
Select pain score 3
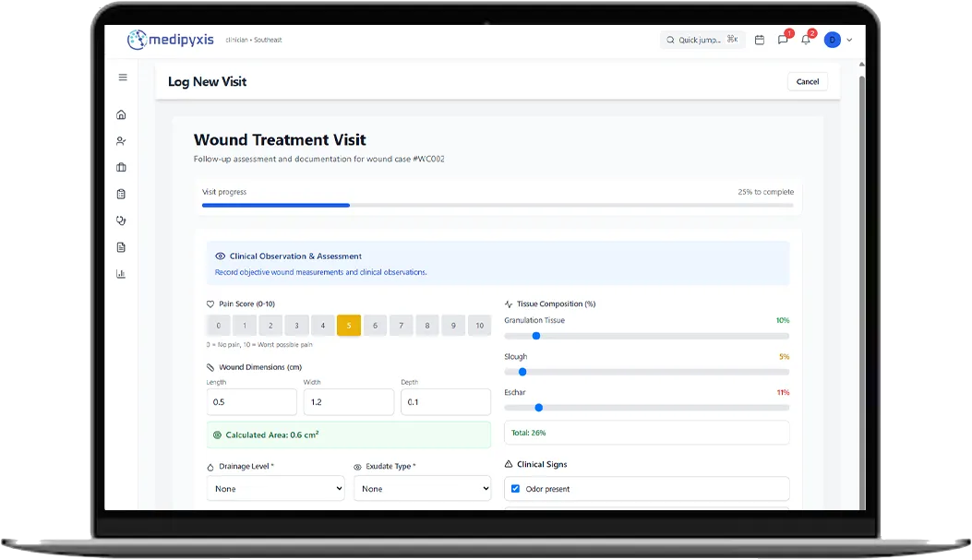tap(296, 326)
